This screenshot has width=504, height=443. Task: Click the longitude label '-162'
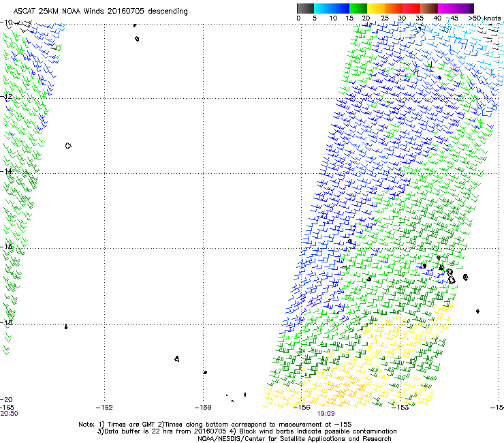pyautogui.click(x=104, y=408)
